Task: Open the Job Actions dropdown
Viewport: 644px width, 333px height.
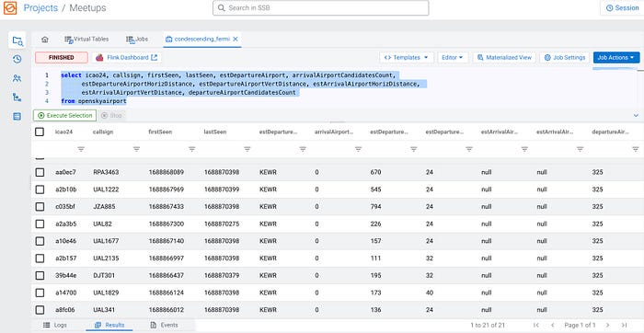Action: 616,57
